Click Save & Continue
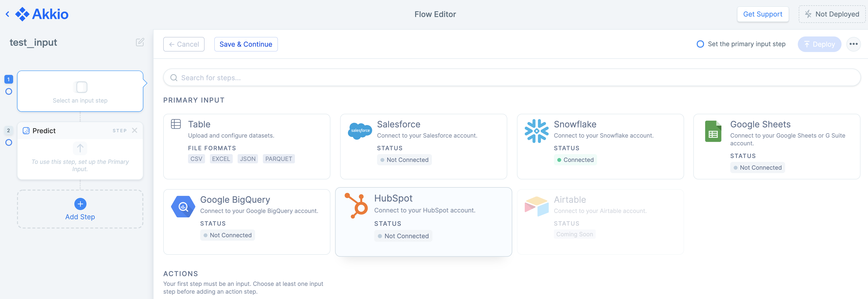 point(246,44)
